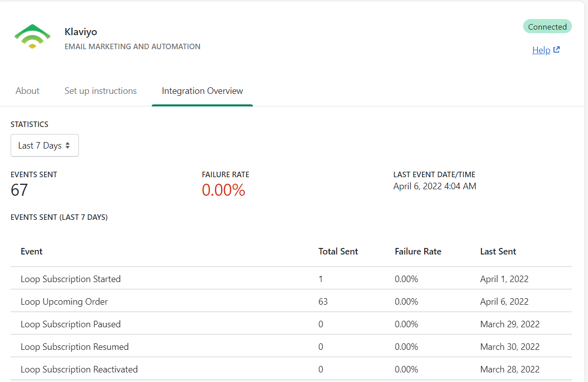Click the Email Marketing and Automation subtitle
This screenshot has height=382, width=588.
point(132,47)
